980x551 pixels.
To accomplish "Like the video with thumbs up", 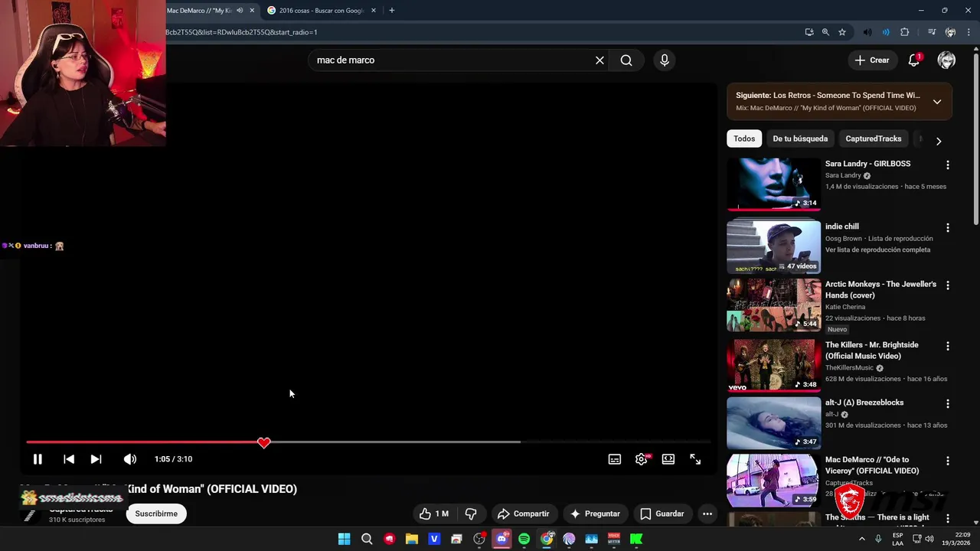I will tap(434, 514).
